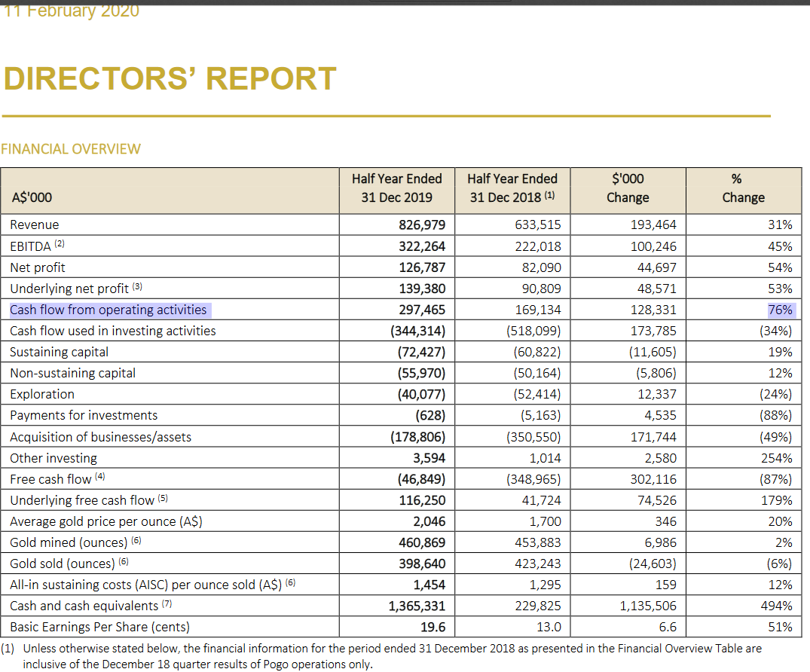Click footnote (1) text below the table
The width and height of the screenshot is (810, 672).
pos(392,655)
